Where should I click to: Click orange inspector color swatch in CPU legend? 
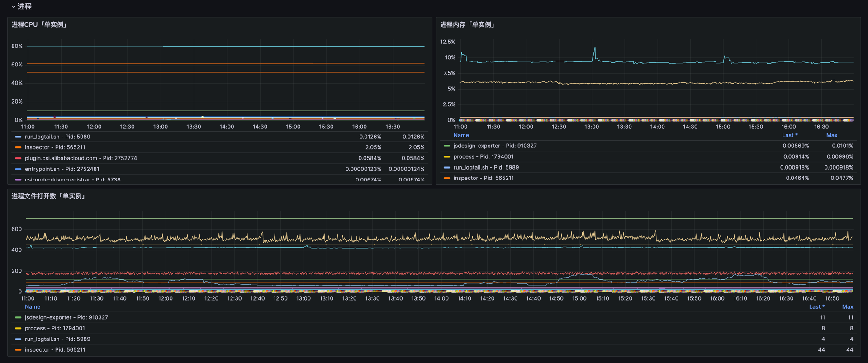18,147
